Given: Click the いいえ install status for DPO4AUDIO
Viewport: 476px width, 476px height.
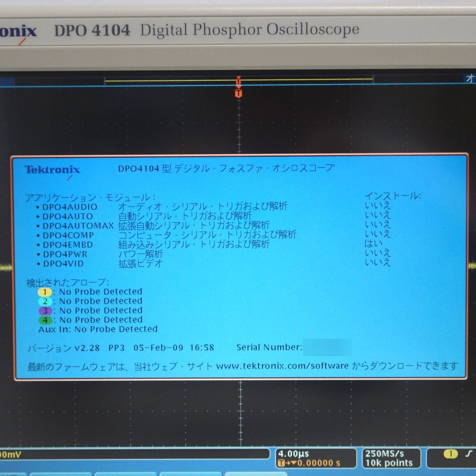Looking at the screenshot, I should (x=378, y=205).
